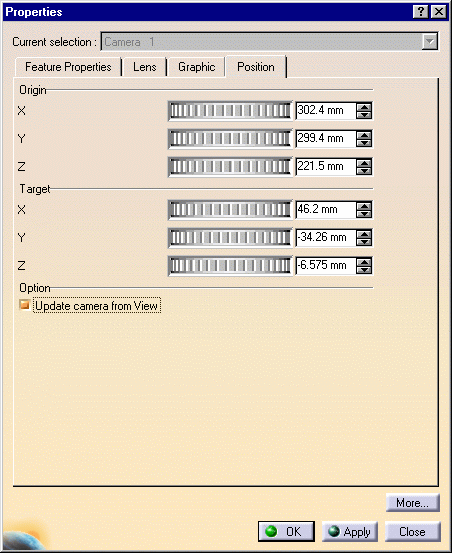Viewport: 452px width, 553px height.
Task: Click the Target Y thumbwheel slider
Action: [230, 237]
